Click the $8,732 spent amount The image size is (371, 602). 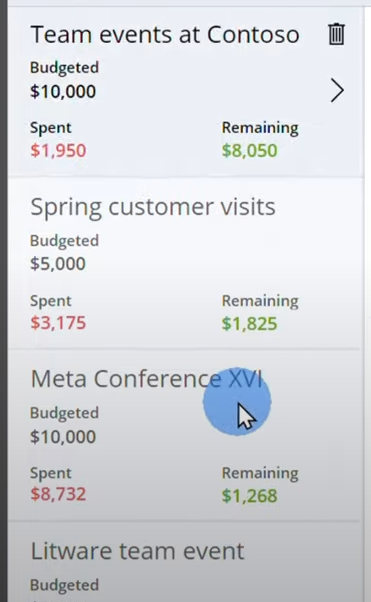click(x=58, y=494)
